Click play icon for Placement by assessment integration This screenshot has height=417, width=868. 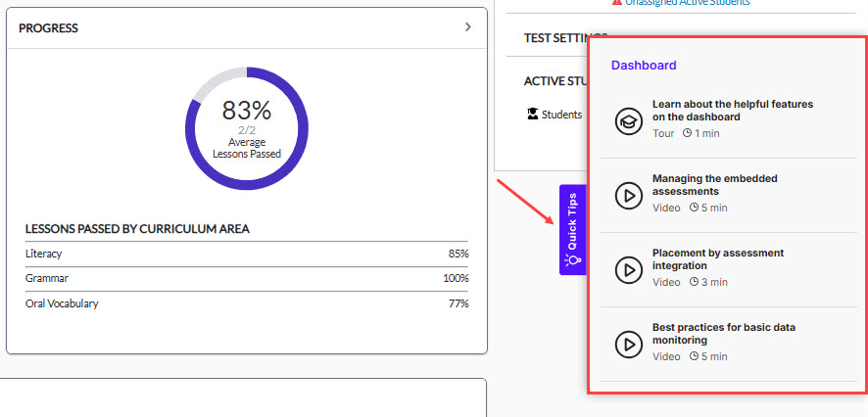coord(628,270)
